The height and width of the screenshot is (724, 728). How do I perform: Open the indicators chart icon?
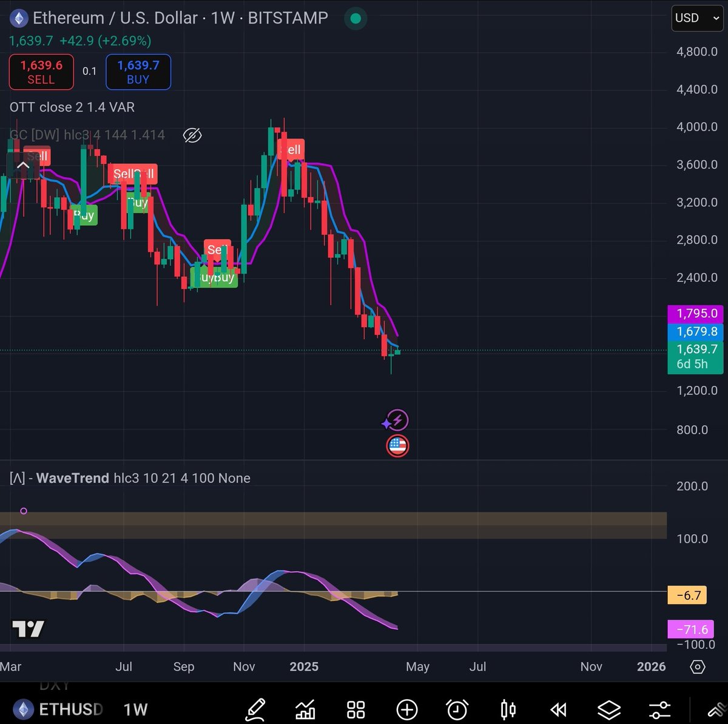(x=305, y=709)
